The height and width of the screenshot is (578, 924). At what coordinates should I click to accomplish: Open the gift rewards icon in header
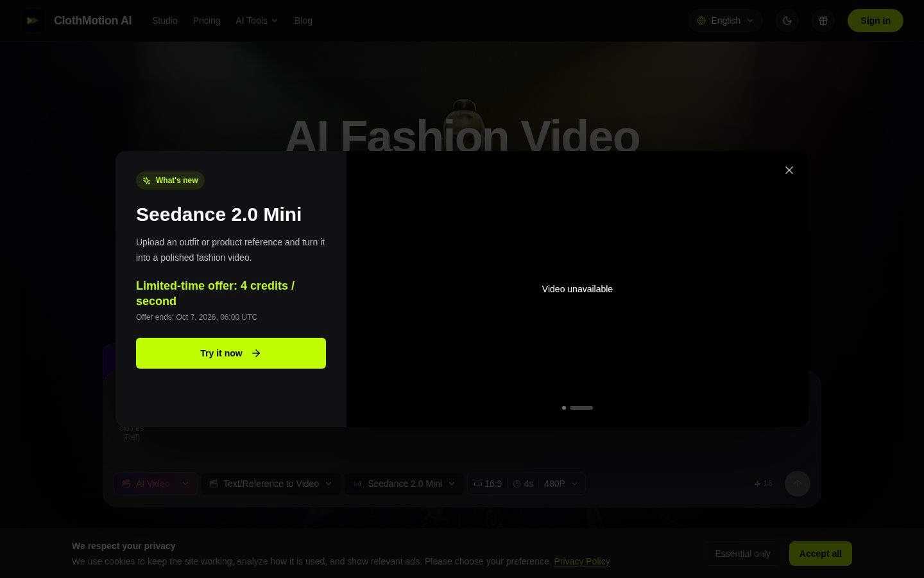coord(823,21)
